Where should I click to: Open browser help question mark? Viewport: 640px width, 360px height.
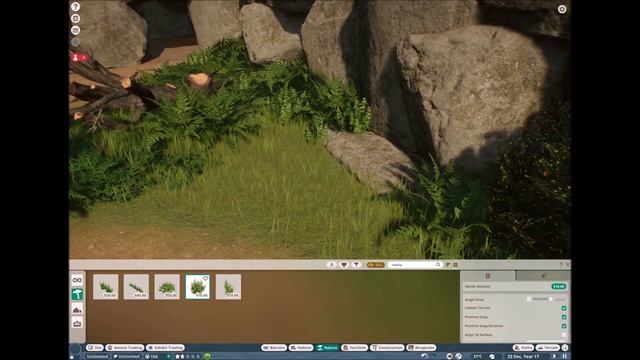click(x=561, y=265)
